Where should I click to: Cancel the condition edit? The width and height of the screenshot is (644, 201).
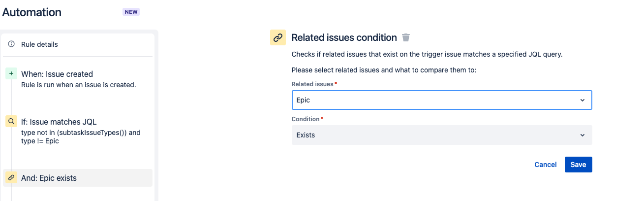(546, 165)
